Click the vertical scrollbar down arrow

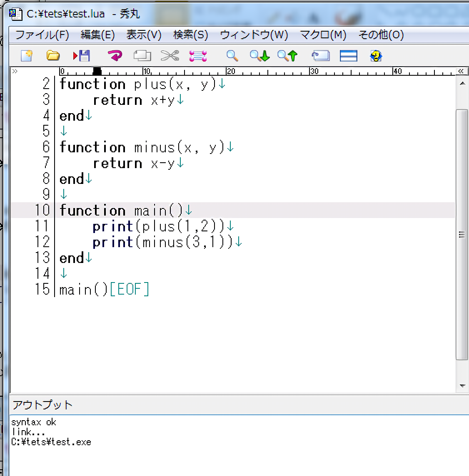462,386
